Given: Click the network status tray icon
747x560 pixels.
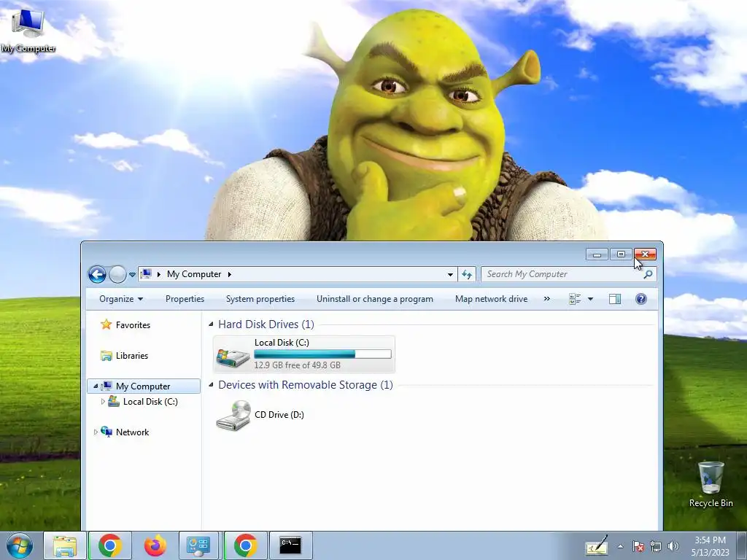Looking at the screenshot, I should point(656,546).
